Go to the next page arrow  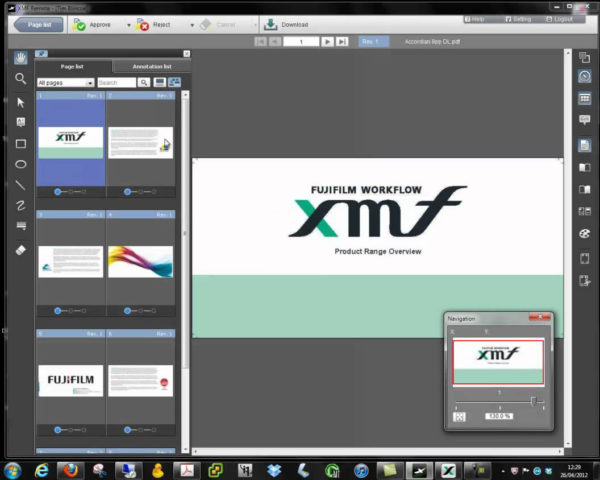(327, 41)
